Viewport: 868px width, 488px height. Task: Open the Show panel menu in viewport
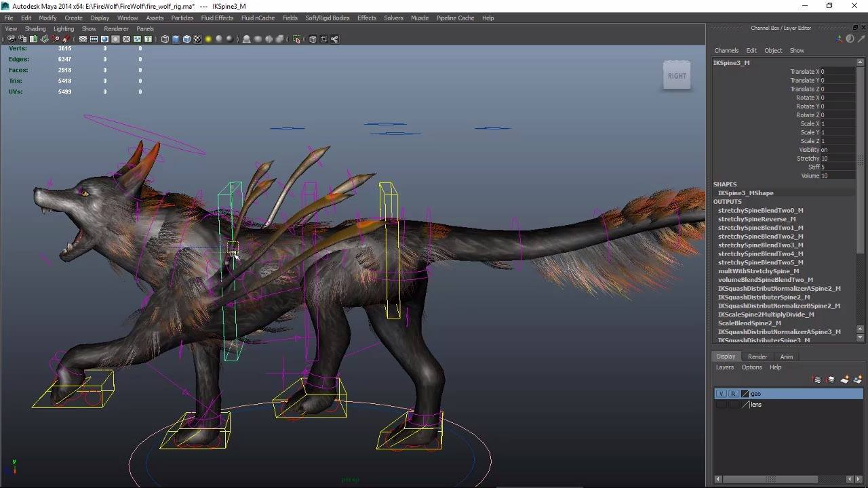tap(89, 29)
